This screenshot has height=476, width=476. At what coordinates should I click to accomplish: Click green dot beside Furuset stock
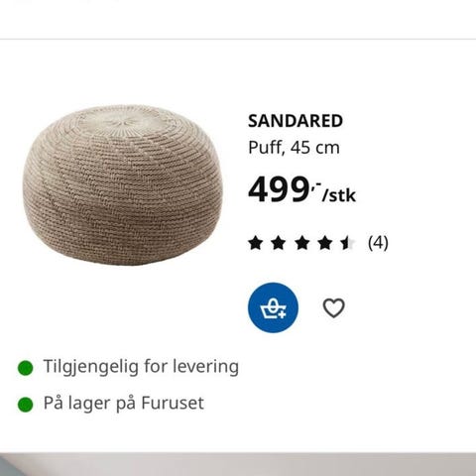pyautogui.click(x=26, y=405)
